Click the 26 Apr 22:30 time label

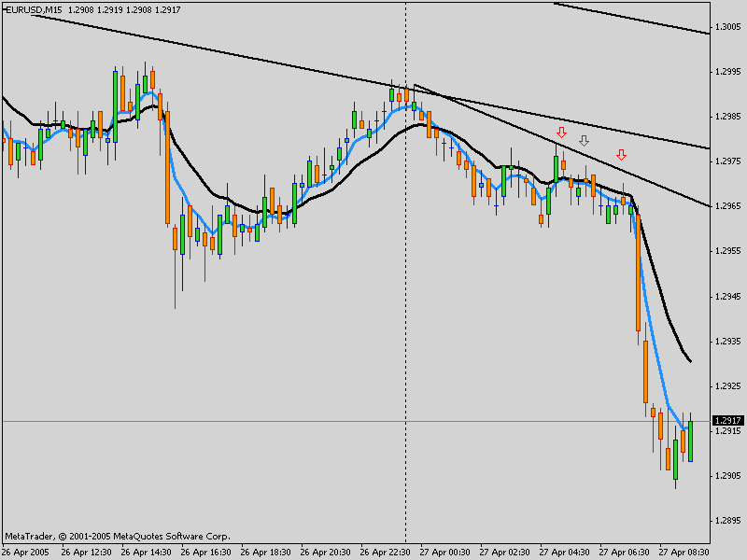385,553
